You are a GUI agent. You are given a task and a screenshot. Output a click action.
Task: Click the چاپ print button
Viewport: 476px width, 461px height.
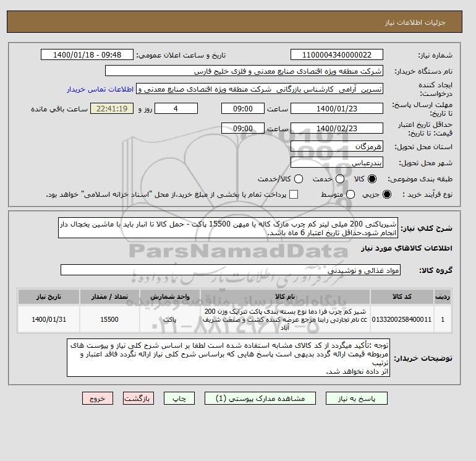pos(179,399)
